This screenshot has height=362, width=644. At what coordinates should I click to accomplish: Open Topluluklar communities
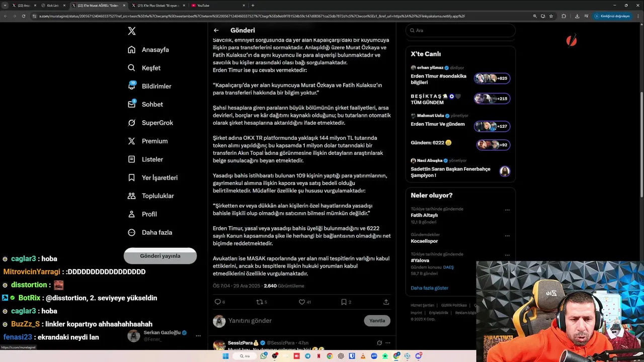[150, 196]
